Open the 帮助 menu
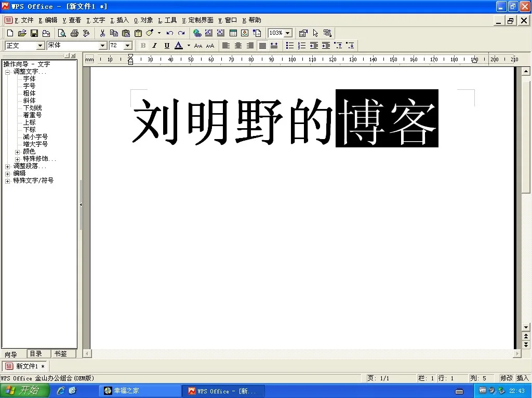Viewport: 532px width, 398px height. coord(252,20)
